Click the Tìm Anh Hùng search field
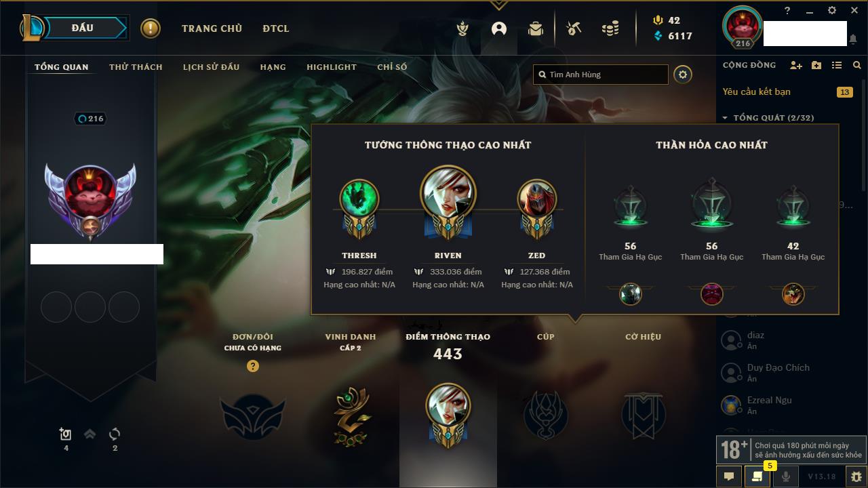The image size is (868, 488). [601, 75]
